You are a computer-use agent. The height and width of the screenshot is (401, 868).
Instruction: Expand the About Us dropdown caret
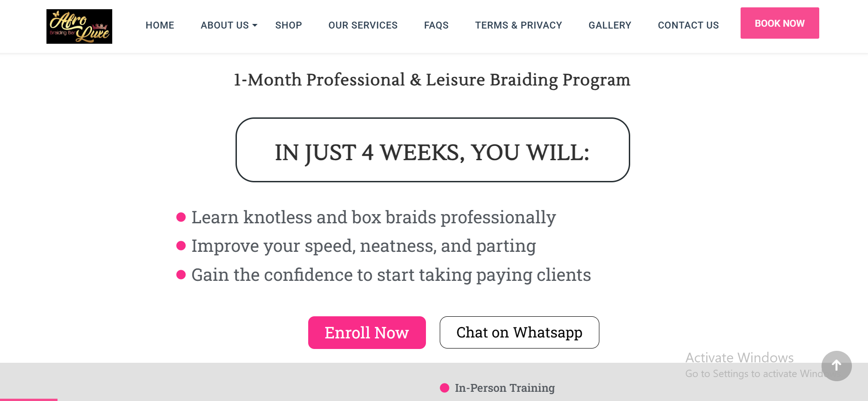[255, 25]
